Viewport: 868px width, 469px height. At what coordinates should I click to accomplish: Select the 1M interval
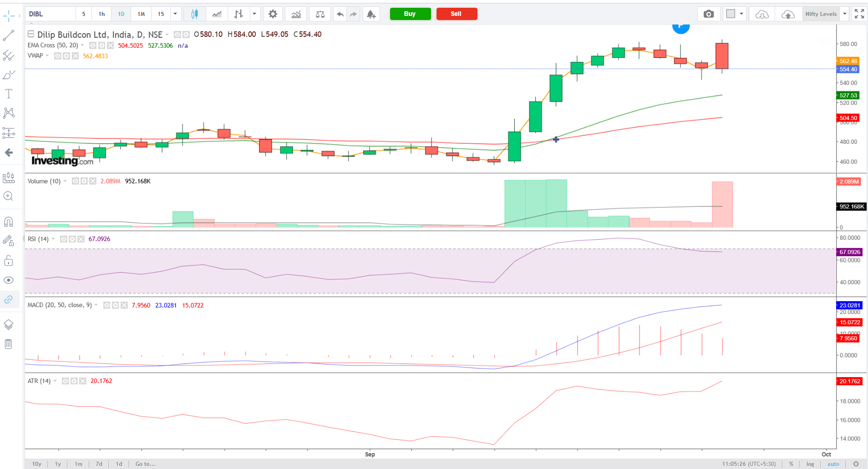pos(141,14)
